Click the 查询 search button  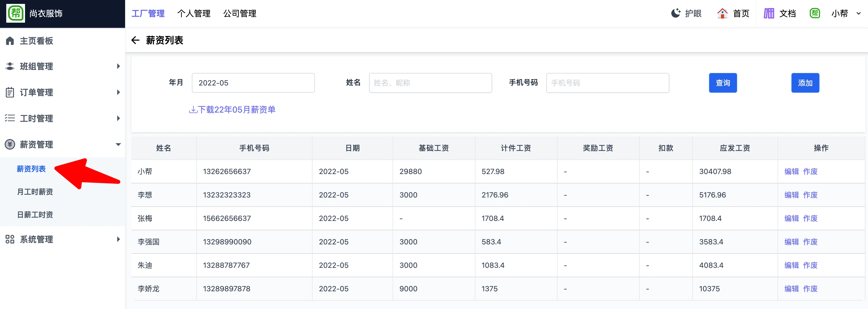[723, 83]
